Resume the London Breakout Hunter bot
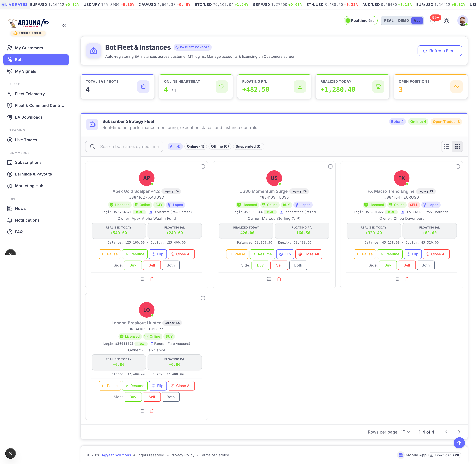The height and width of the screenshot is (464, 476). pos(135,386)
